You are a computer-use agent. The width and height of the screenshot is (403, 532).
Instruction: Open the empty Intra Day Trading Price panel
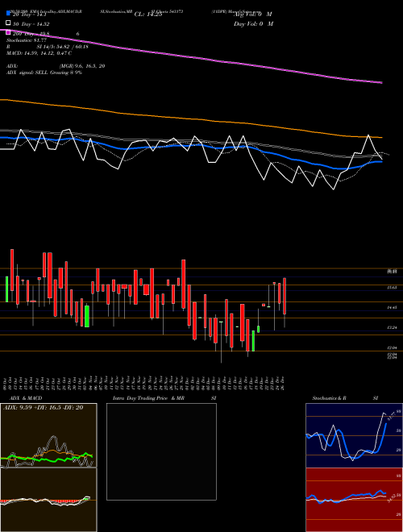click(x=161, y=451)
